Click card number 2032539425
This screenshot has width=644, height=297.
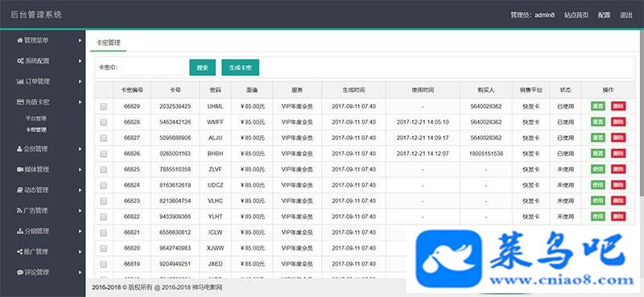(175, 106)
